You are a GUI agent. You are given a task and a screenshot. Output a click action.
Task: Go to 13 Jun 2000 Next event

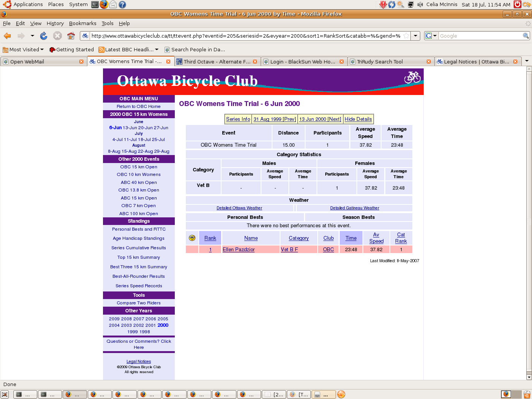coord(320,119)
